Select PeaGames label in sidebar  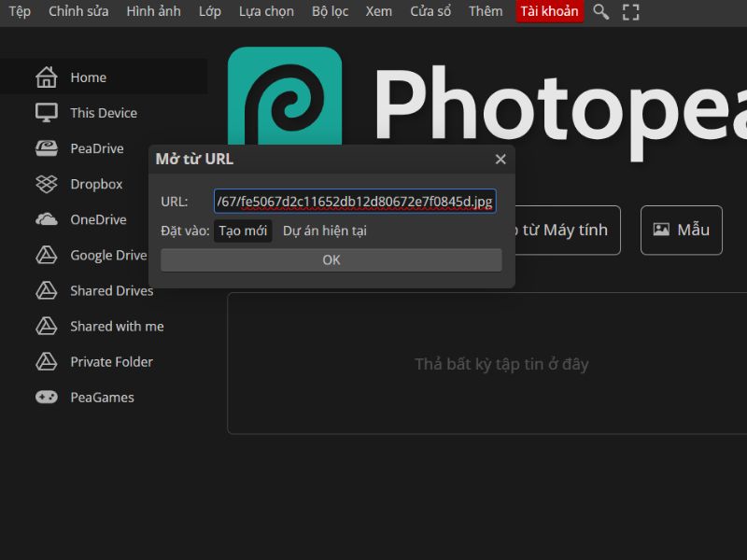(x=103, y=398)
